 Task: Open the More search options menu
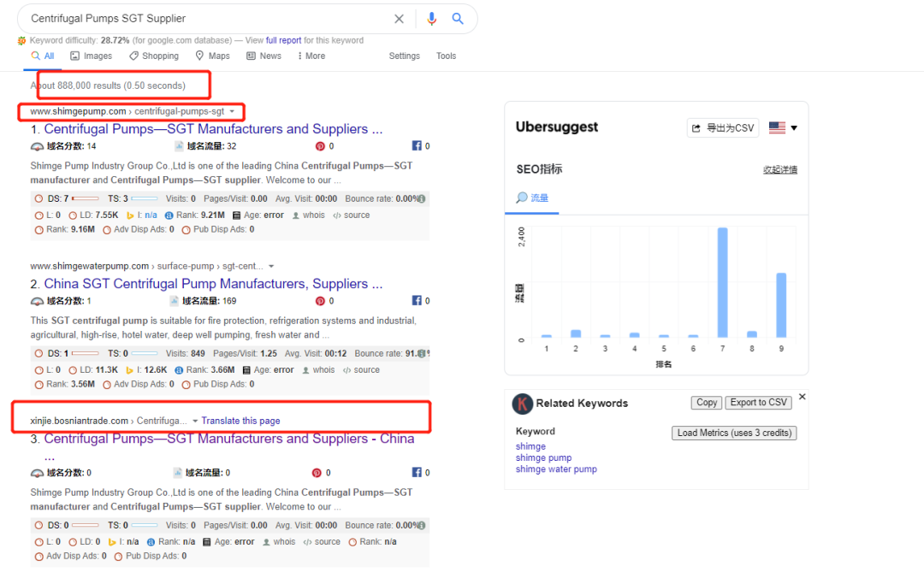tap(311, 56)
